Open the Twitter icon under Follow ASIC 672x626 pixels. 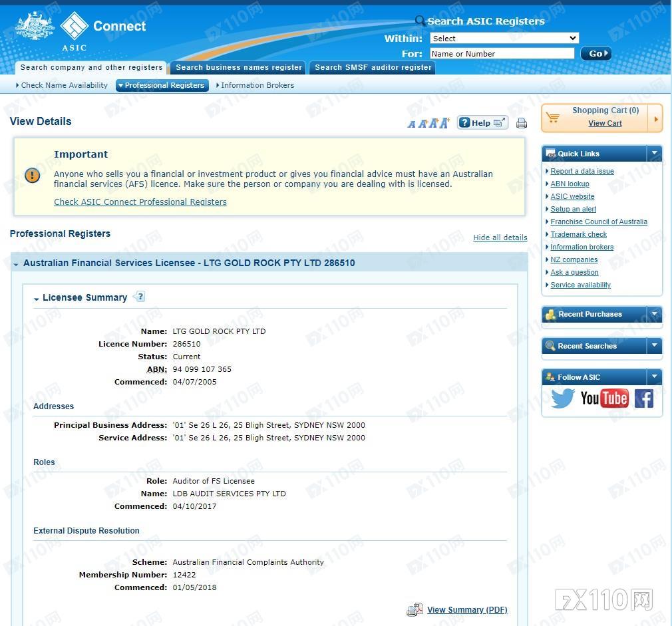point(562,398)
